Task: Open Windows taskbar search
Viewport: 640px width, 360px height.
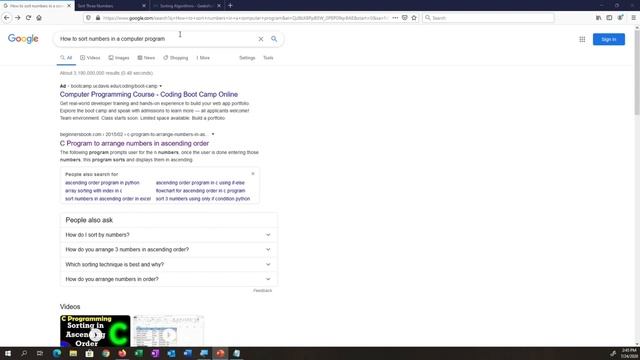Action: 24,353
